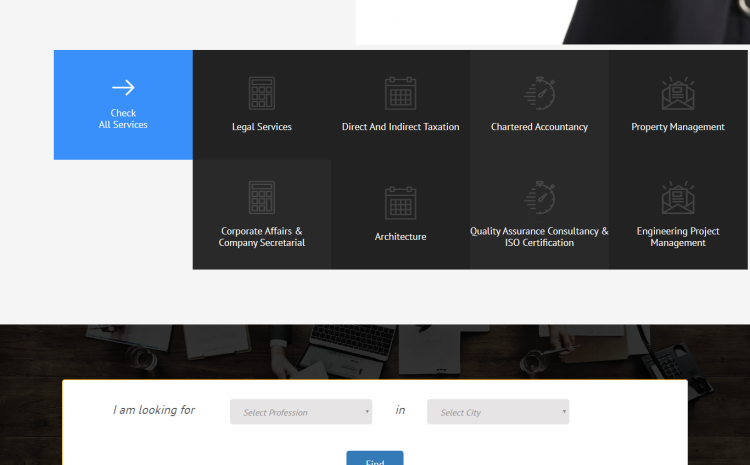
Task: Click the arrow icon above Check All Services
Action: (123, 88)
